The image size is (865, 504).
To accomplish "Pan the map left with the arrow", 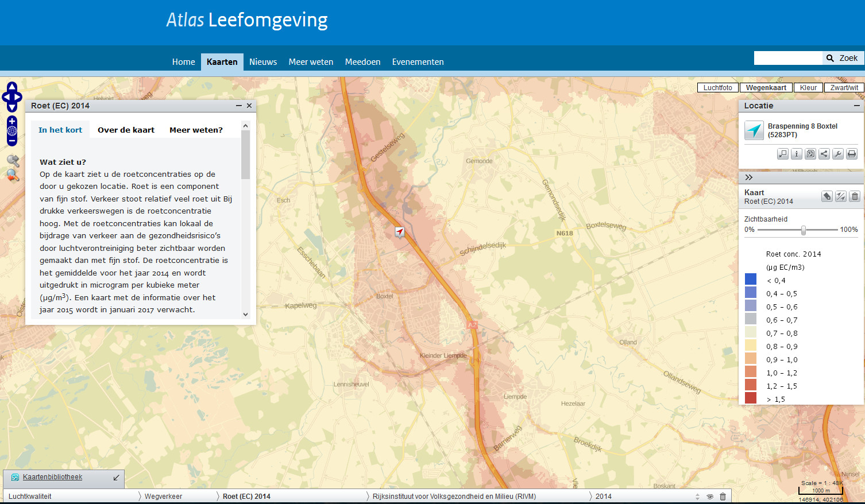I will [6, 98].
